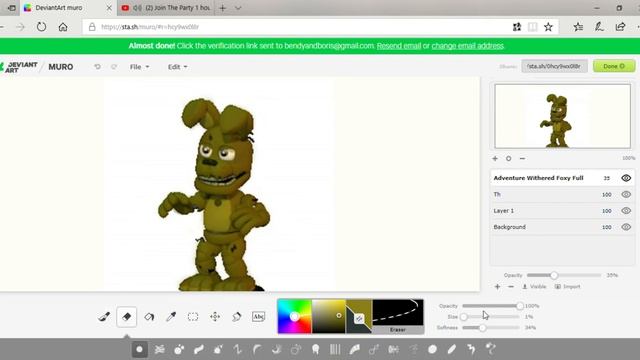Click the green Done button
This screenshot has width=640, height=360.
(x=614, y=66)
